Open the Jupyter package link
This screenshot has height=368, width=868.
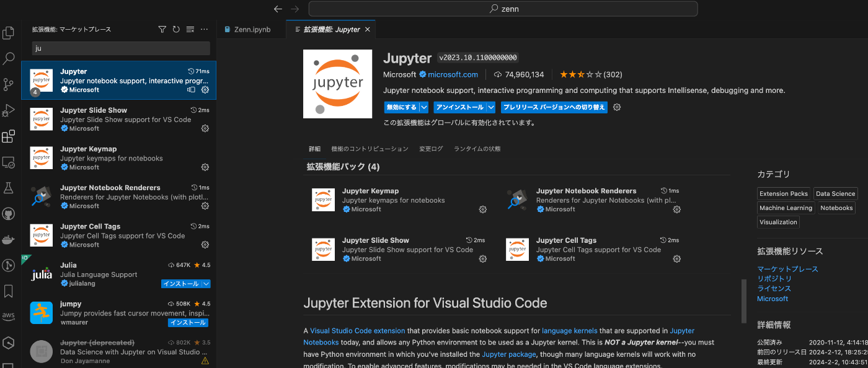[x=508, y=354]
